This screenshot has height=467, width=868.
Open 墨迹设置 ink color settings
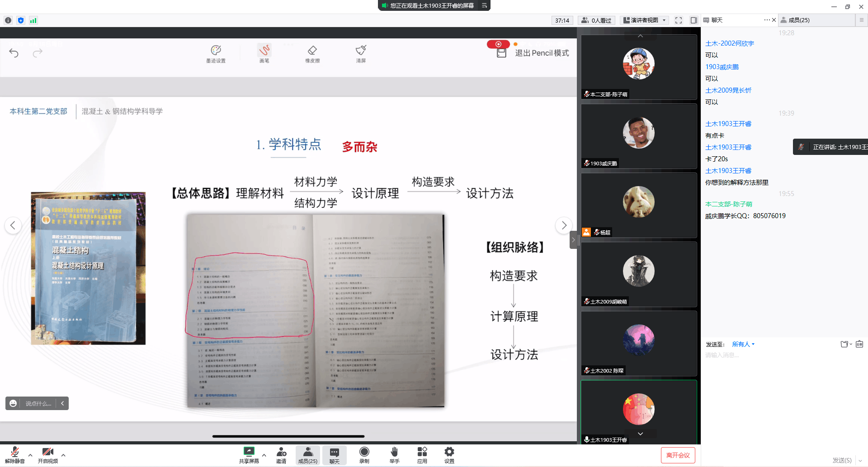tap(216, 53)
